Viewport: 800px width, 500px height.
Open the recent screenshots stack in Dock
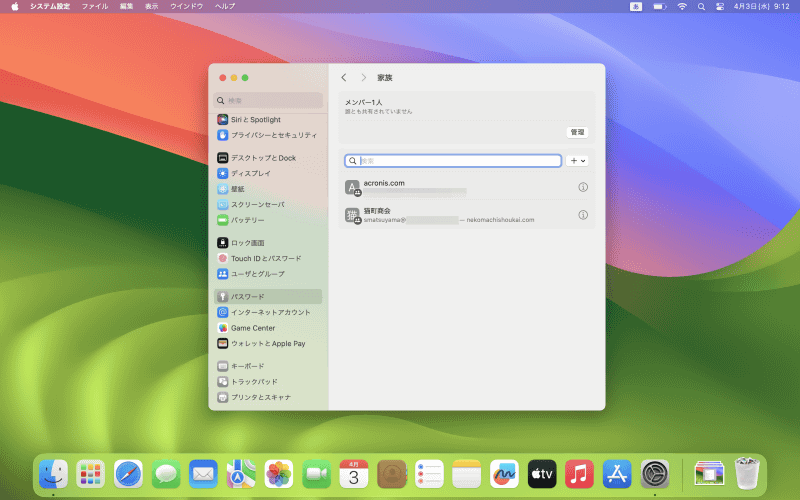[x=709, y=474]
